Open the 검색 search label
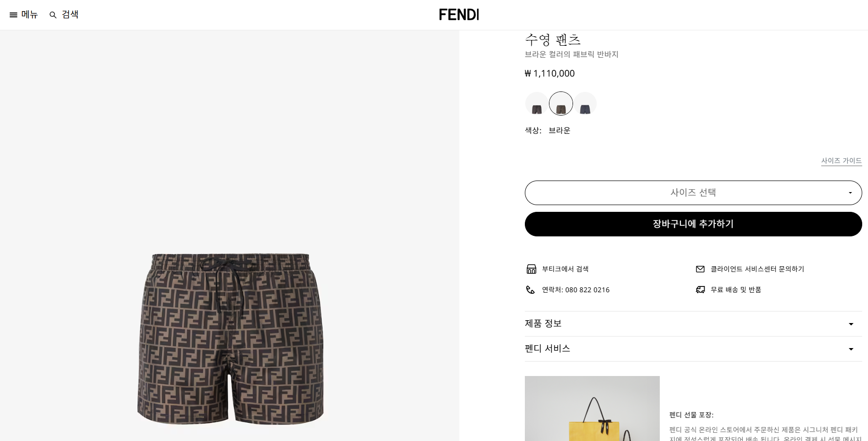The width and height of the screenshot is (868, 441). 70,14
